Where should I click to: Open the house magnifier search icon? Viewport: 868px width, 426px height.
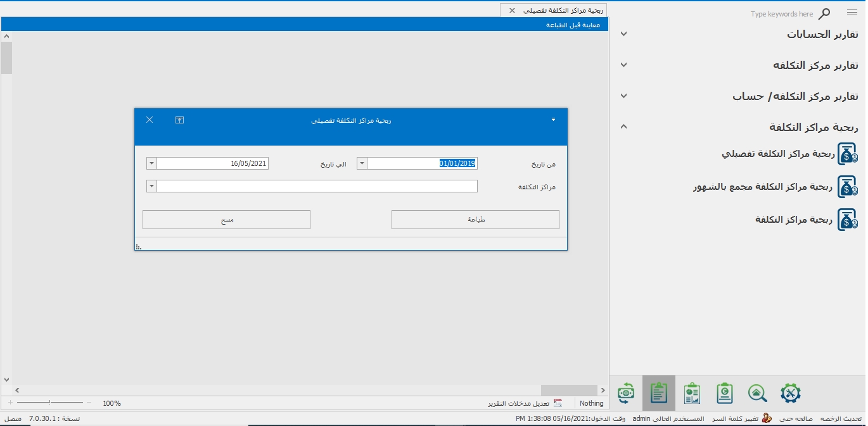click(757, 393)
